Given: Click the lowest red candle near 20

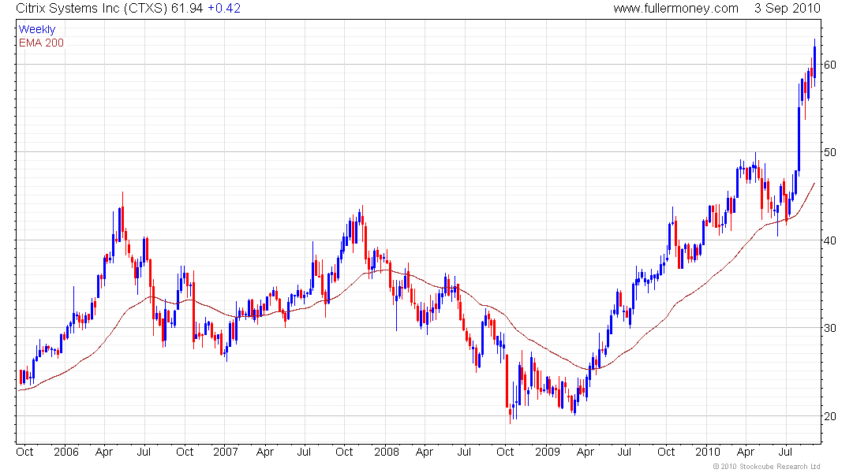Looking at the screenshot, I should pos(510,413).
